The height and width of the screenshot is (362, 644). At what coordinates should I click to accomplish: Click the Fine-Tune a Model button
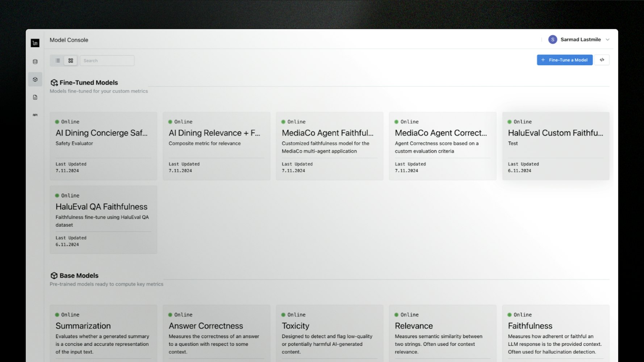point(565,60)
